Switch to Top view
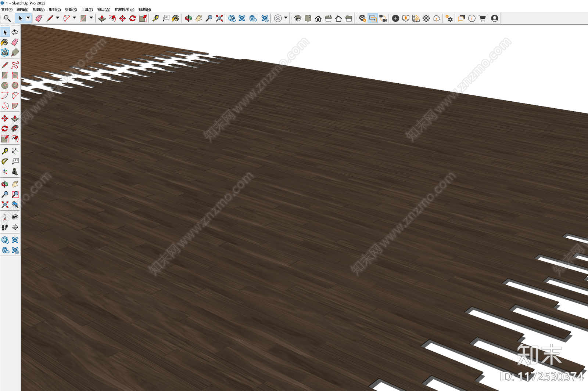The image size is (588, 391). point(308,18)
